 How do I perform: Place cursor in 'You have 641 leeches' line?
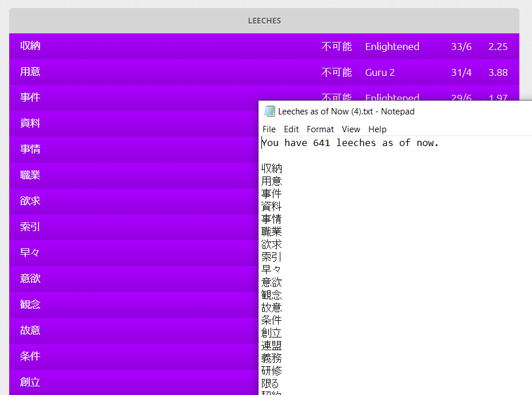(x=350, y=143)
